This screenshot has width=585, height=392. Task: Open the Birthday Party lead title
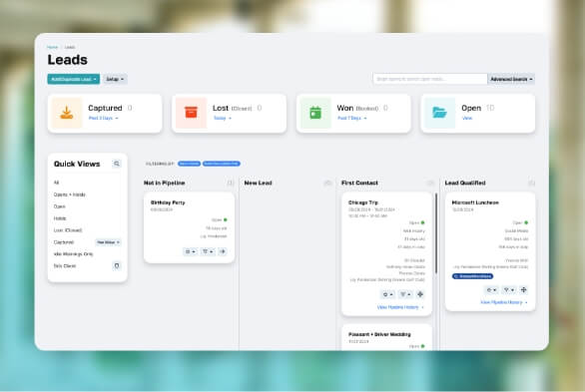[x=168, y=202]
